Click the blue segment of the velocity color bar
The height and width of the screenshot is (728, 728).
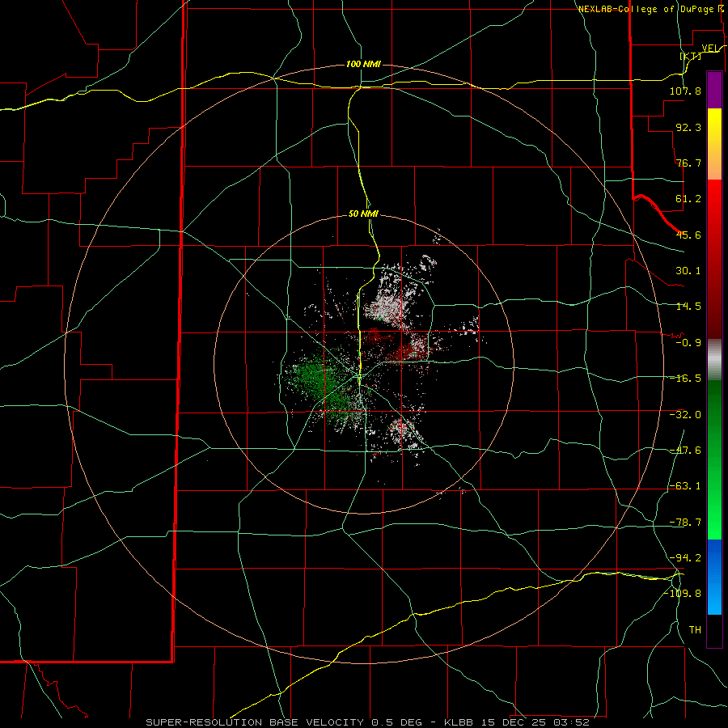click(x=714, y=577)
